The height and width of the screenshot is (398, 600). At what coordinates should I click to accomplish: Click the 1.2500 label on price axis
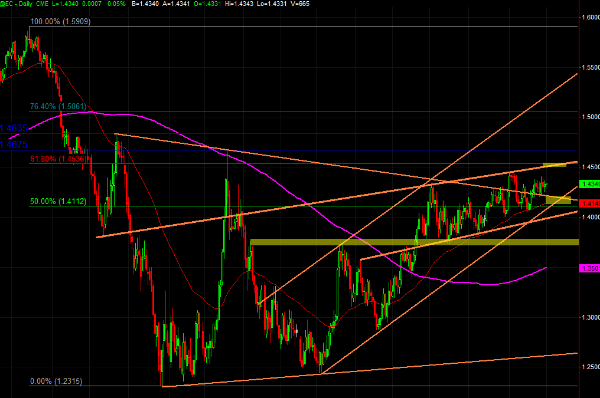pos(590,367)
